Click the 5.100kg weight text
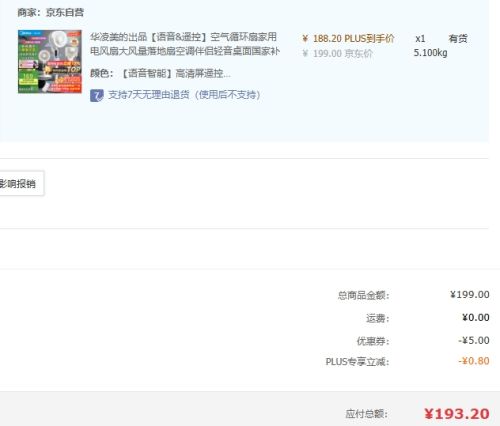Image resolution: width=500 pixels, height=426 pixels. click(x=430, y=53)
